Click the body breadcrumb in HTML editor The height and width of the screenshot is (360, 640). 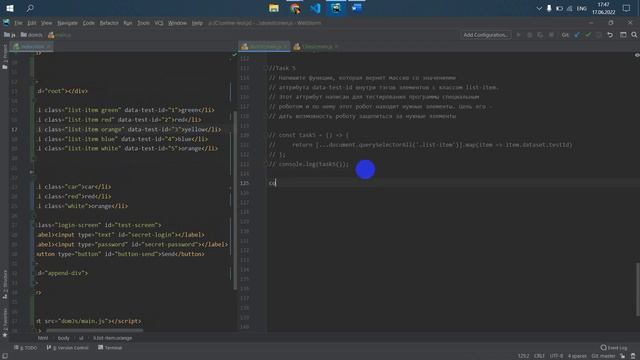(x=63, y=338)
